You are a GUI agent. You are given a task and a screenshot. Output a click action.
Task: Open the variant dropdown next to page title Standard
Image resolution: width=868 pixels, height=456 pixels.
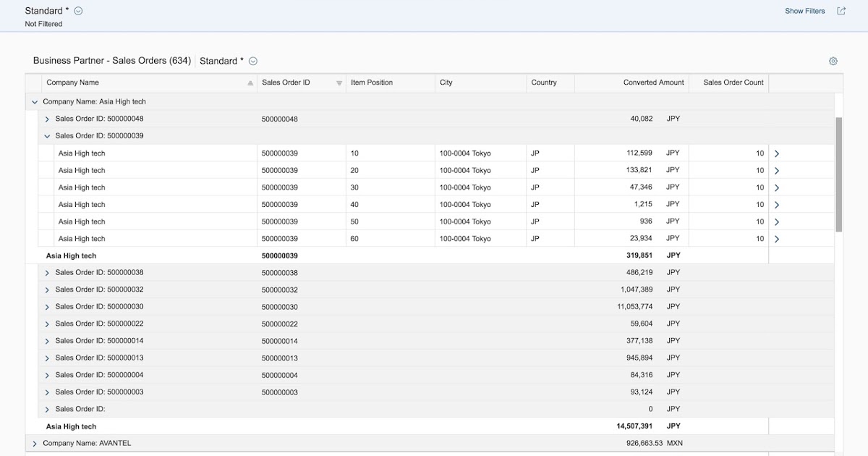coord(77,10)
